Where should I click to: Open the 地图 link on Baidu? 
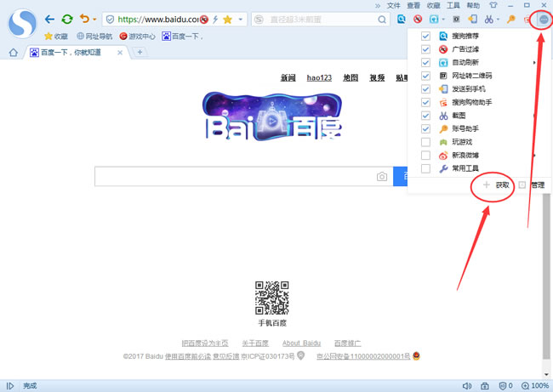(351, 77)
